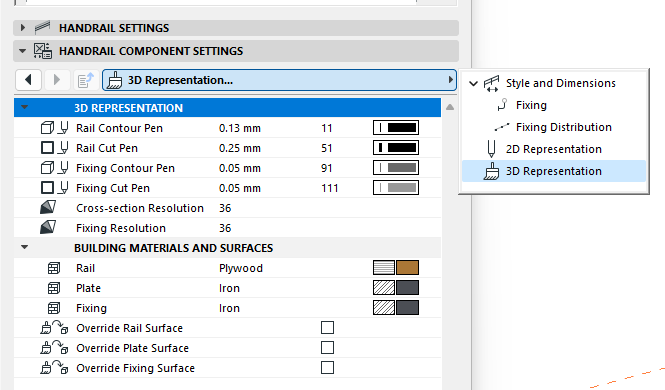Open Plate Iron material swatch
This screenshot has width=665, height=390.
[x=396, y=287]
